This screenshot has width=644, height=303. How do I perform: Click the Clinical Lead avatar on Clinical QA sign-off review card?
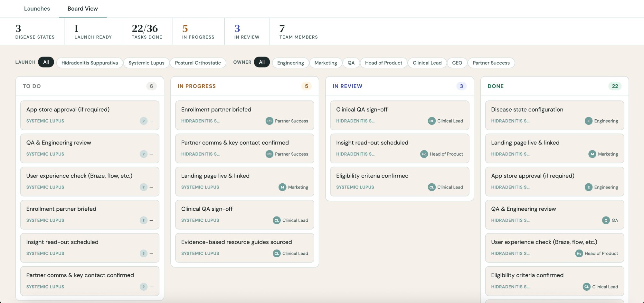coord(431,121)
